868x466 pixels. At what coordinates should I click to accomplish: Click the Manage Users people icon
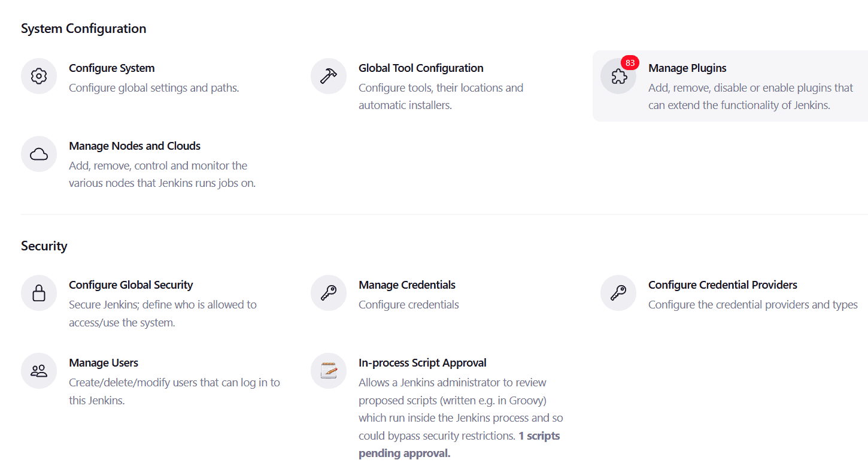coord(38,371)
